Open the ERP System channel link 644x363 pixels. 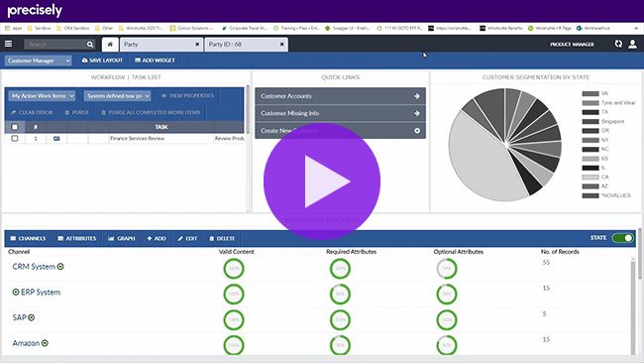tap(41, 292)
